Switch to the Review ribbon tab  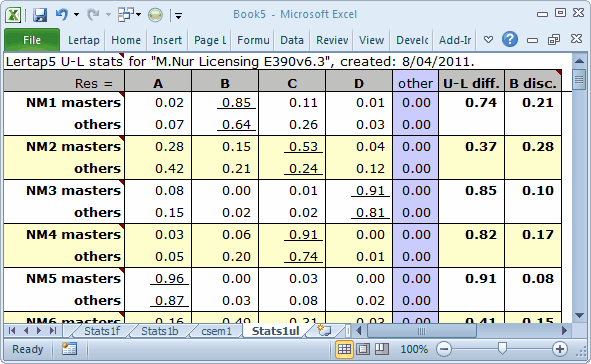(332, 40)
